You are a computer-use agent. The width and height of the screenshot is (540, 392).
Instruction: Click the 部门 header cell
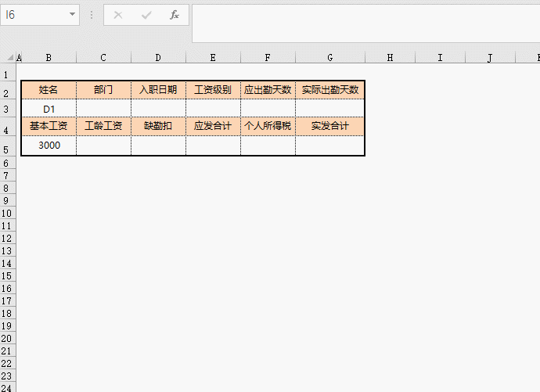(103, 90)
